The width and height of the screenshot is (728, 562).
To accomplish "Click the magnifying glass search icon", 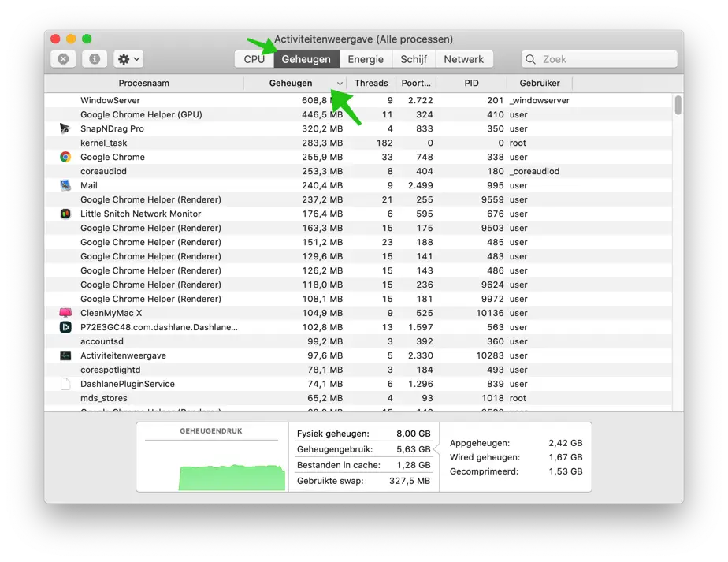I will tap(530, 59).
